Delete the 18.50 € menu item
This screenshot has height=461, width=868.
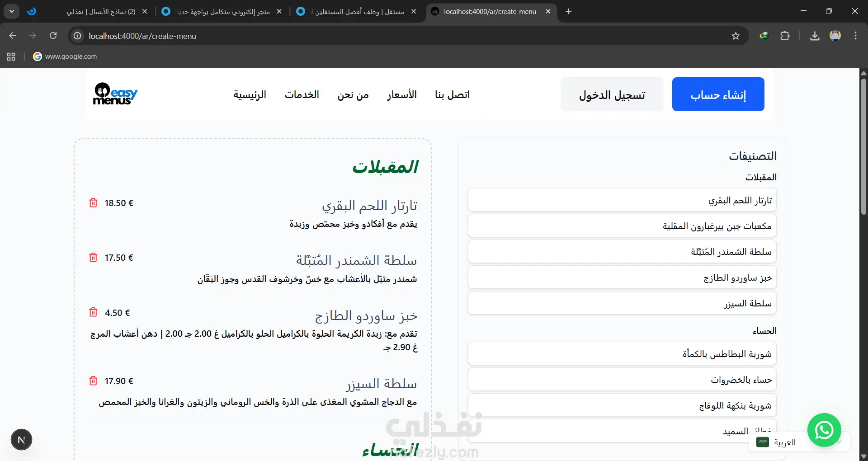coord(93,203)
